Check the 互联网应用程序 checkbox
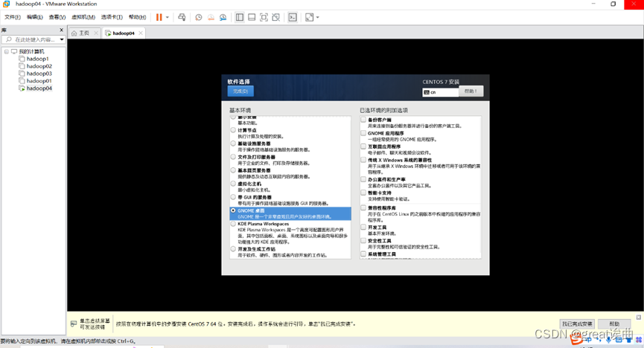Image resolution: width=644 pixels, height=348 pixels. click(363, 146)
